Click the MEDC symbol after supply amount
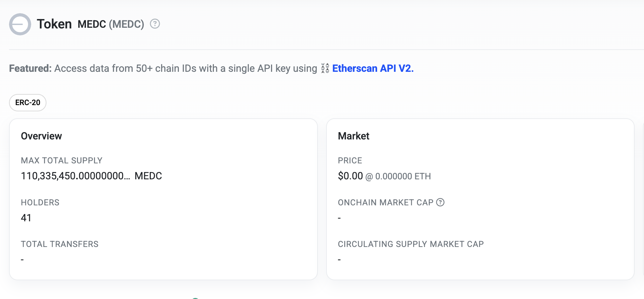644x299 pixels. (x=148, y=176)
